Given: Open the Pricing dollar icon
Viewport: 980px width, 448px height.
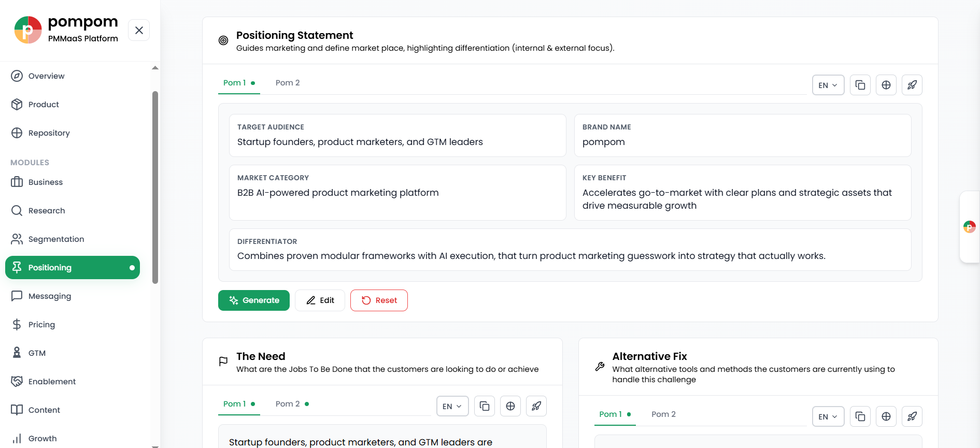Looking at the screenshot, I should (17, 325).
